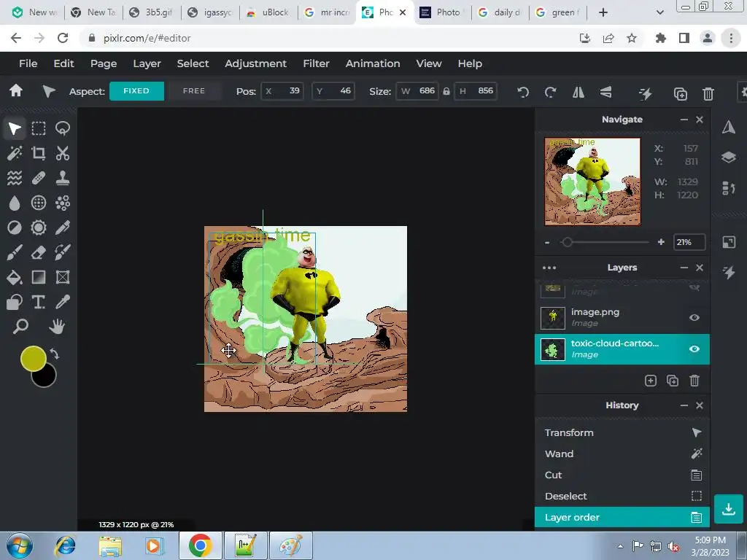
Task: Zoom in with Navigate plus button
Action: 661,242
